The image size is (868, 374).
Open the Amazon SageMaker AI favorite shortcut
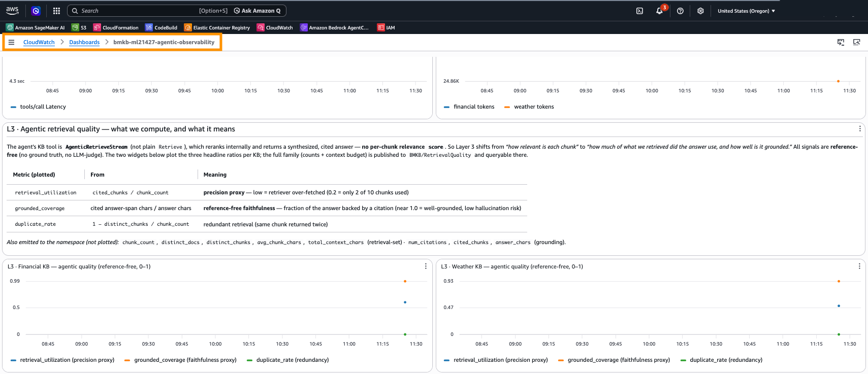click(36, 27)
